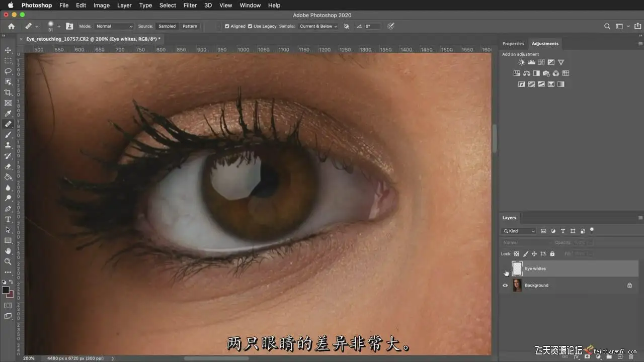Image resolution: width=644 pixels, height=362 pixels.
Task: Click the Eye whites layer thumbnail
Action: (517, 269)
